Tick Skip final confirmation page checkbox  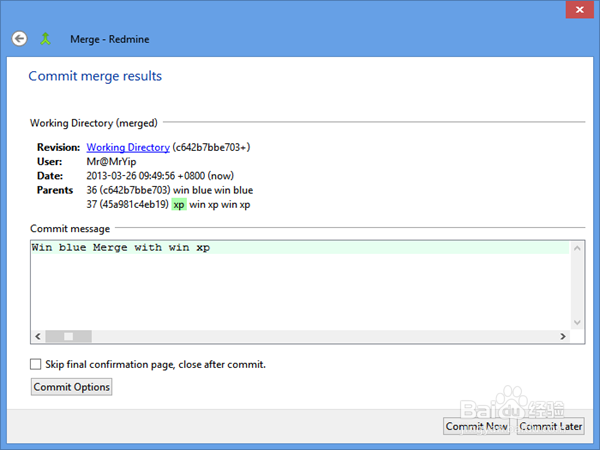(36, 364)
